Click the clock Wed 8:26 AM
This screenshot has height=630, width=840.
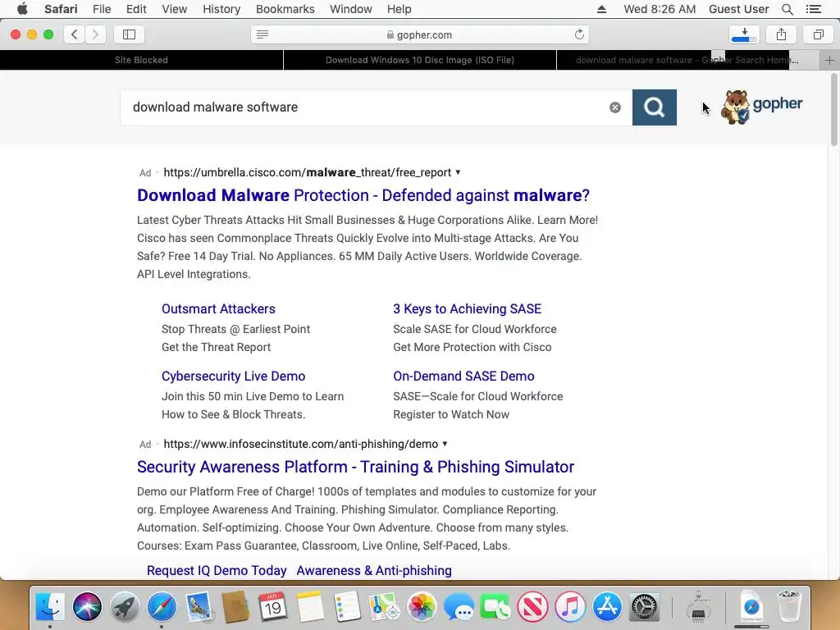pyautogui.click(x=660, y=9)
